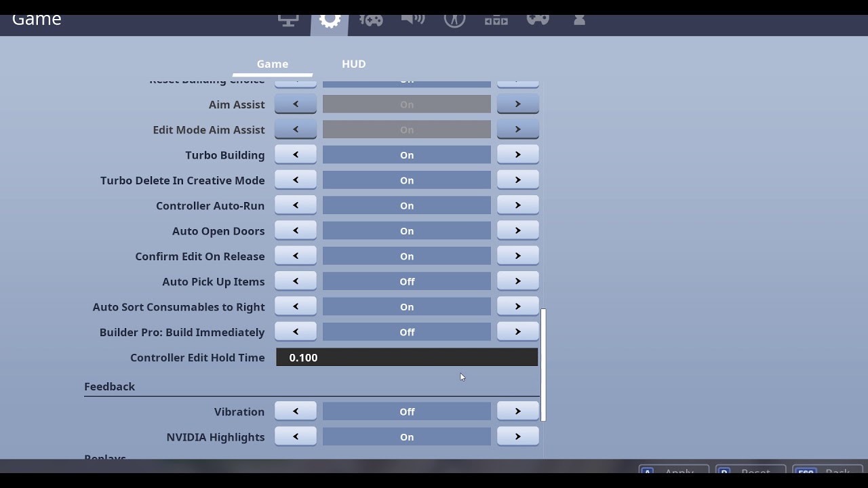This screenshot has height=488, width=868.
Task: Click the Controller Edit Hold Time label
Action: 197,357
